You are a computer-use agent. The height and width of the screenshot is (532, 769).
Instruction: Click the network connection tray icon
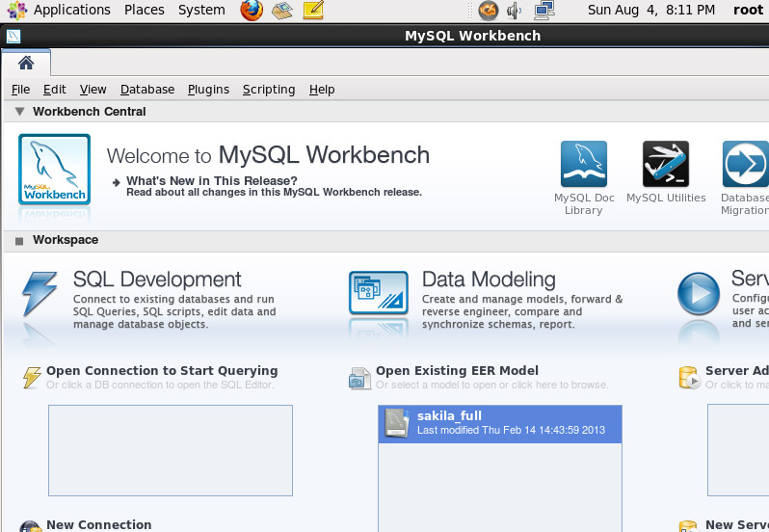pos(544,11)
